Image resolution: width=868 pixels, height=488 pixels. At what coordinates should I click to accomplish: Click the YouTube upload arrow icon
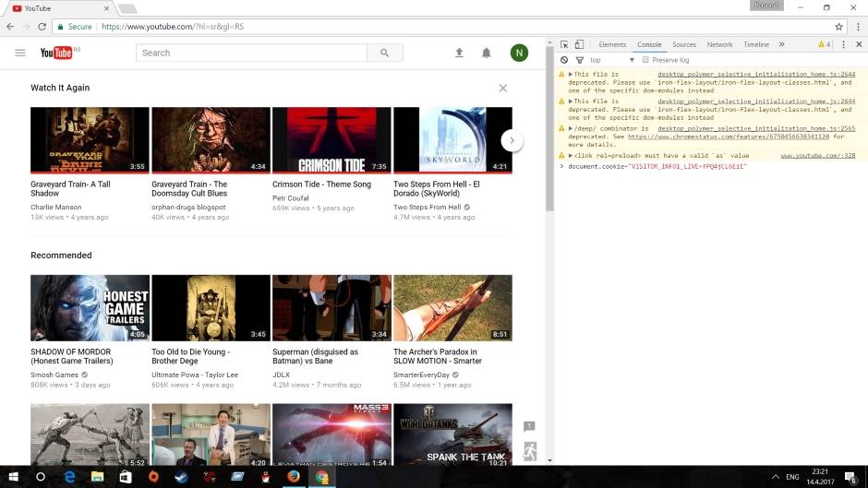point(459,54)
